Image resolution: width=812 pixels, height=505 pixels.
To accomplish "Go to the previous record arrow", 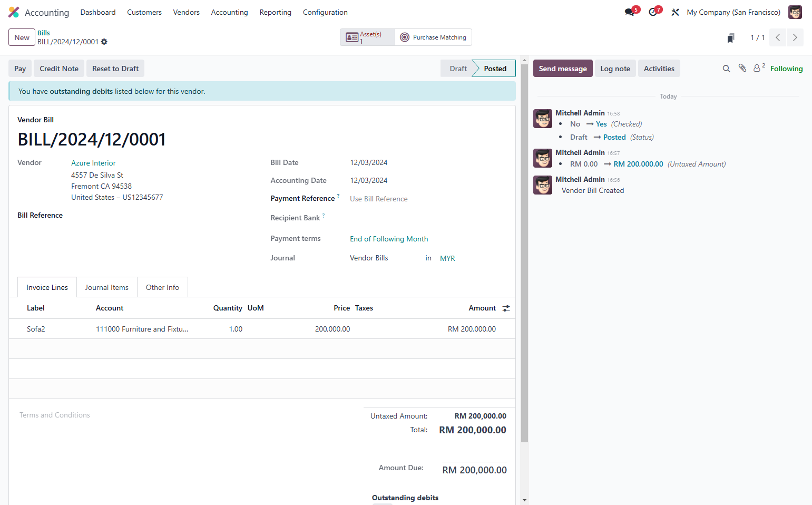I will 778,37.
